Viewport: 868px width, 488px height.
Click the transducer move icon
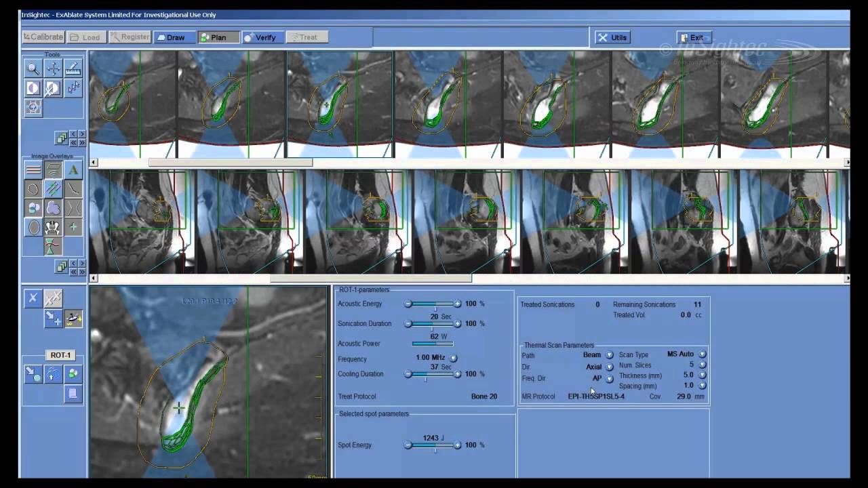click(73, 319)
